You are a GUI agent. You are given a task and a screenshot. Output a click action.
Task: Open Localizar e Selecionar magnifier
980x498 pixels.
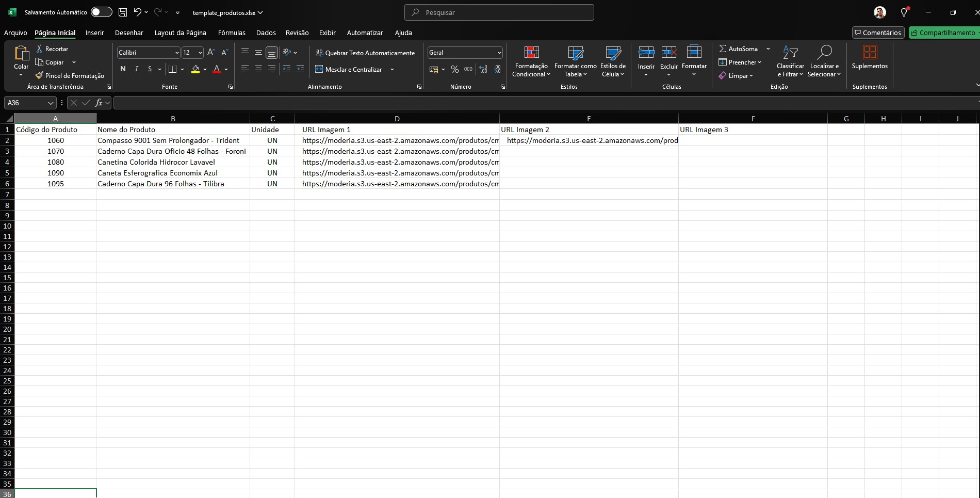824,53
